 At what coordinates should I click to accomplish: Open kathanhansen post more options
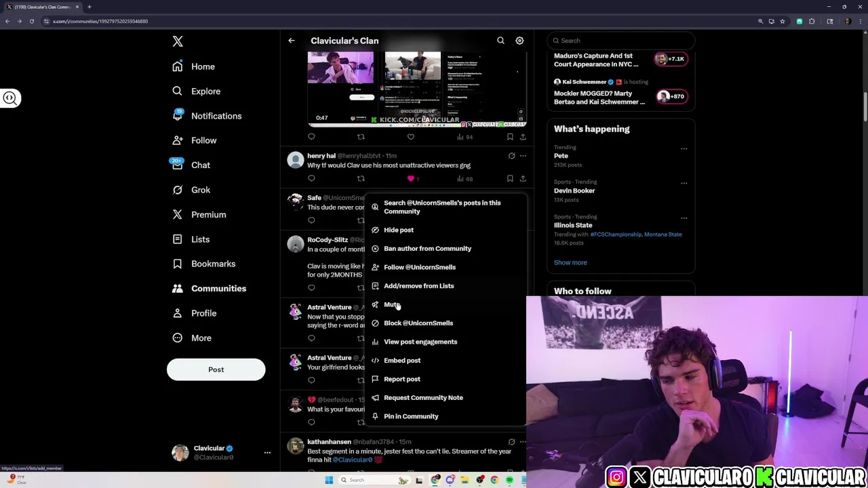(x=523, y=442)
